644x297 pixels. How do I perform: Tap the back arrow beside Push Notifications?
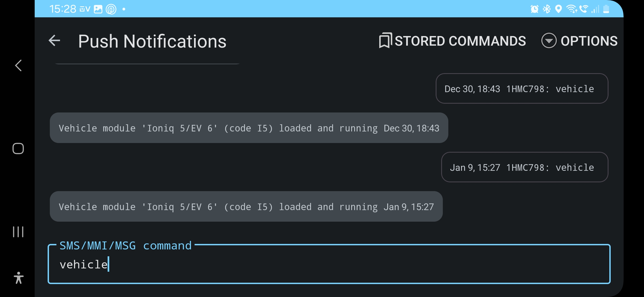point(54,41)
